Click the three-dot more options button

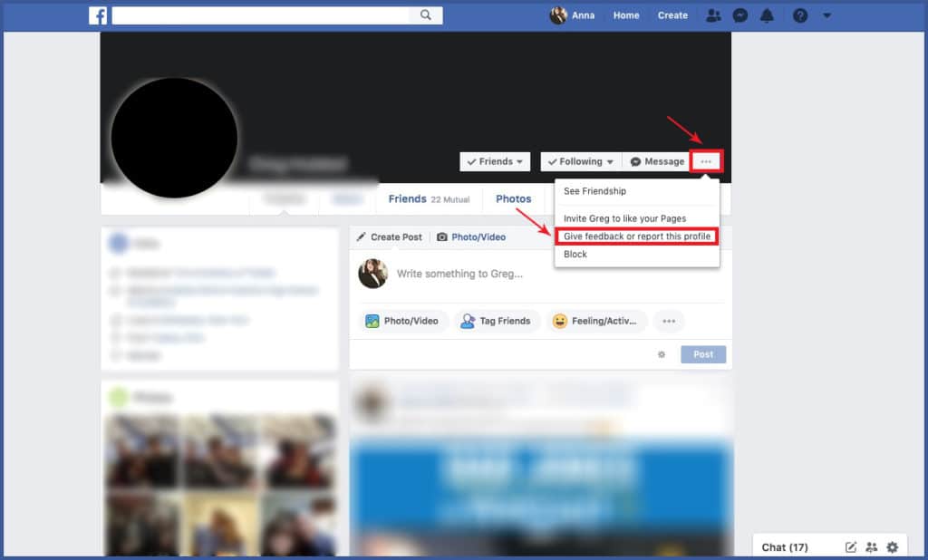tap(706, 161)
